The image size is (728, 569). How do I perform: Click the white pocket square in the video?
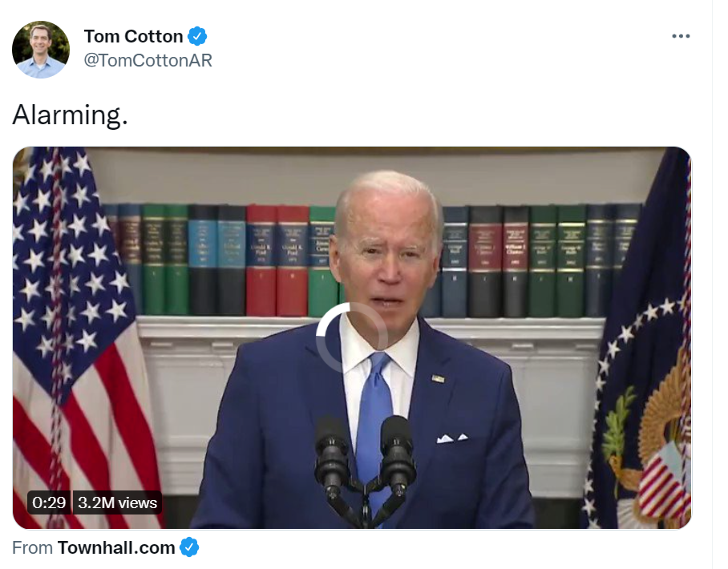[x=451, y=438]
